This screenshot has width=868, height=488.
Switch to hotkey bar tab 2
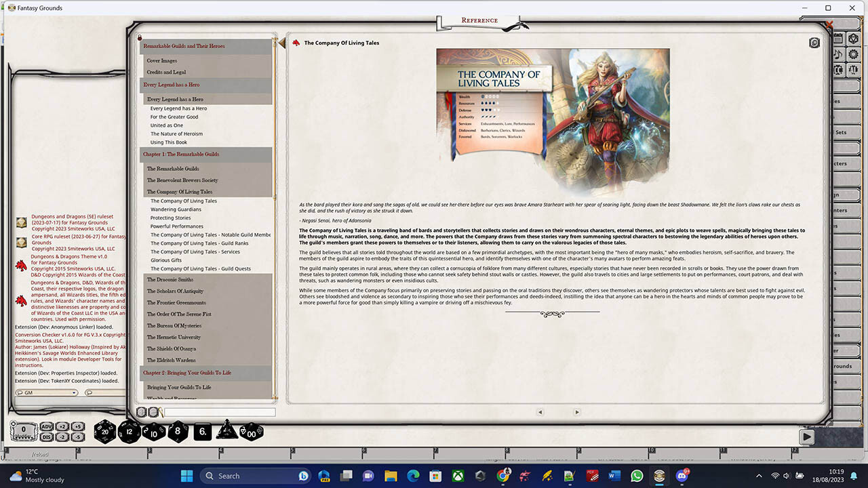click(x=77, y=449)
